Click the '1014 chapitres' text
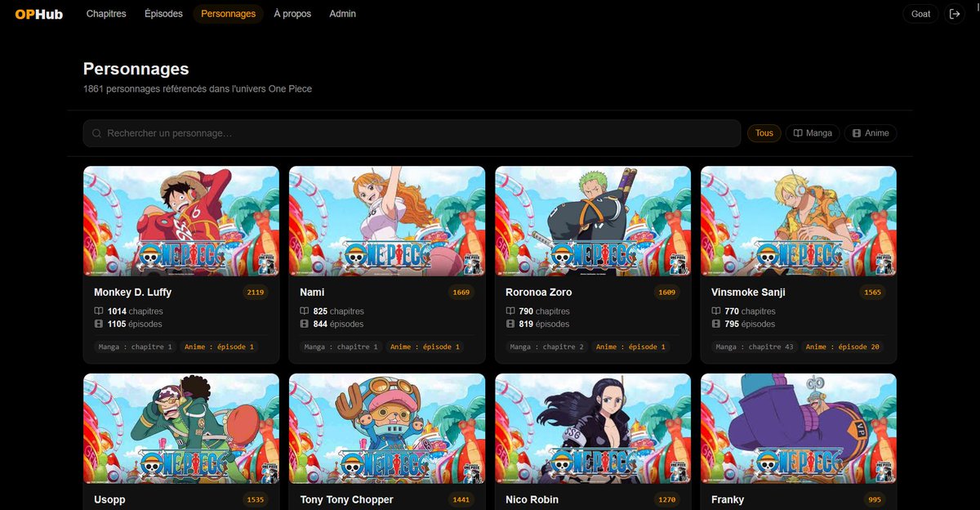This screenshot has width=980, height=510. [x=135, y=311]
